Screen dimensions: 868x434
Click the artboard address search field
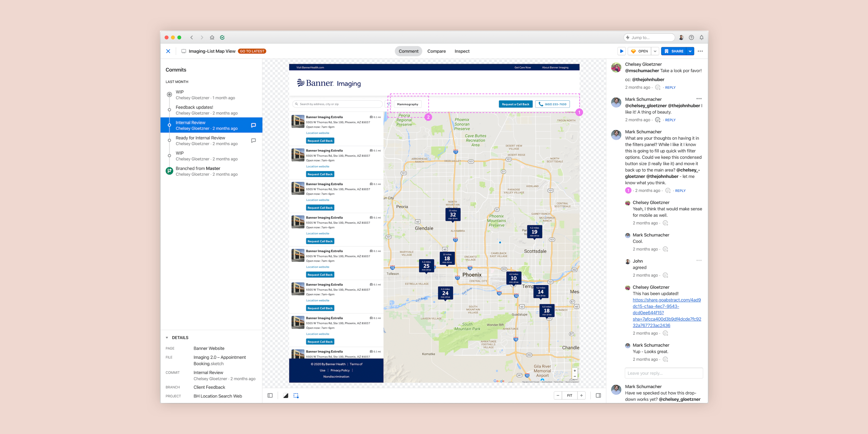[x=337, y=104]
